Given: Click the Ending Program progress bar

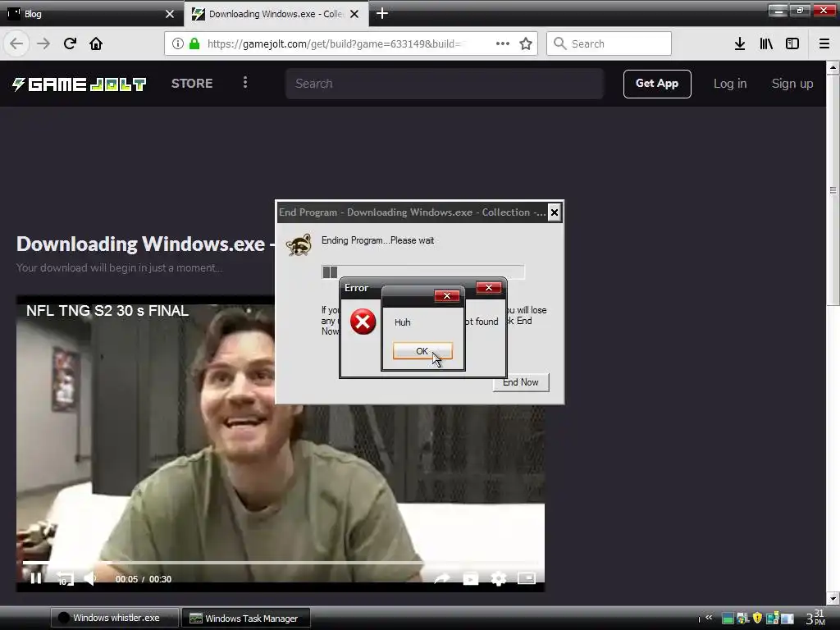Looking at the screenshot, I should [x=422, y=272].
